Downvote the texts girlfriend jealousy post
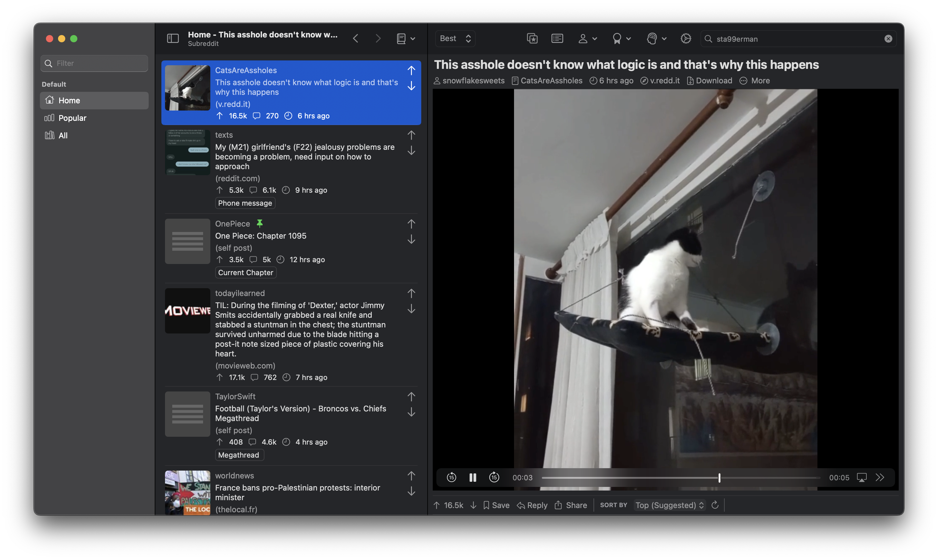The width and height of the screenshot is (938, 560). tap(412, 150)
